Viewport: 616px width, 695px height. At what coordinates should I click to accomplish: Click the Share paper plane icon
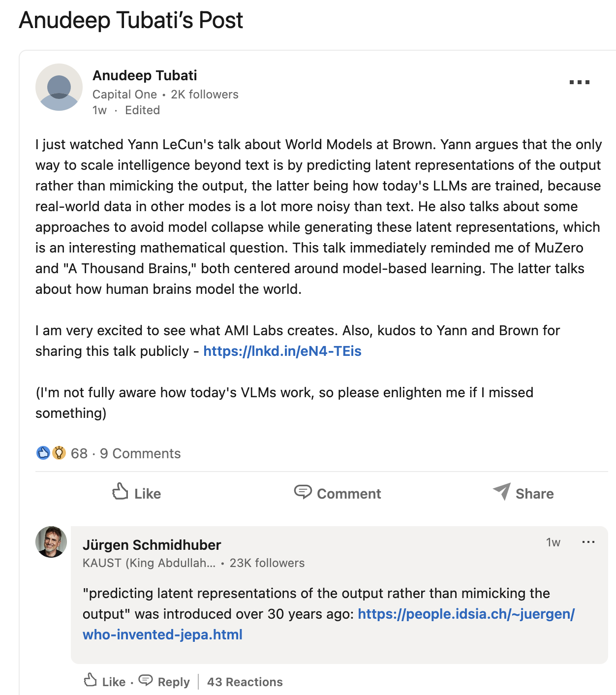pos(502,491)
